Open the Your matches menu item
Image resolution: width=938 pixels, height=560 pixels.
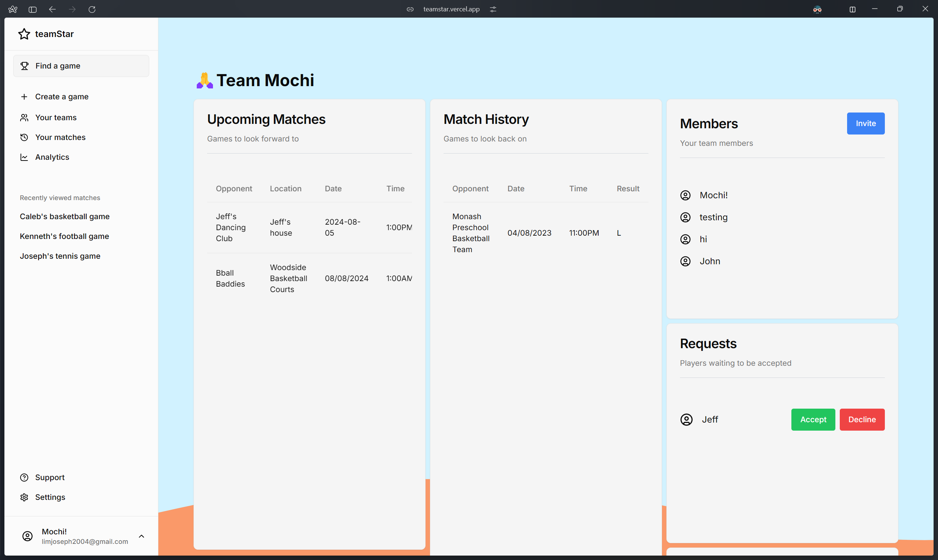[60, 137]
